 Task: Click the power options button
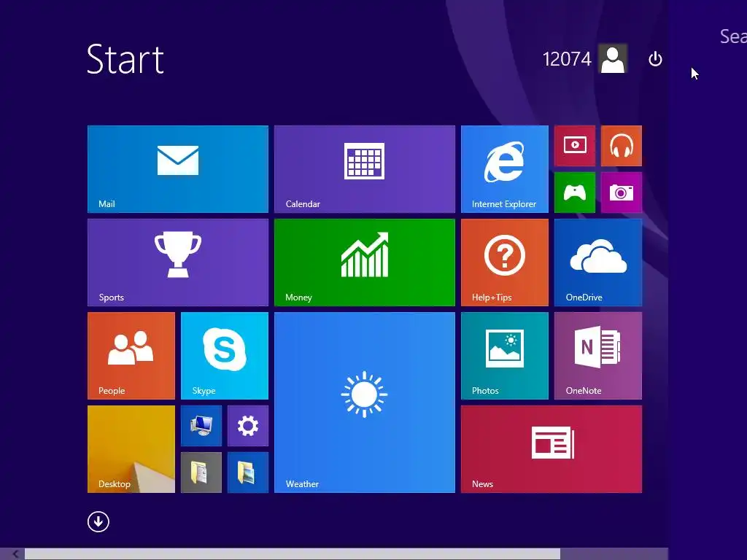pos(656,59)
